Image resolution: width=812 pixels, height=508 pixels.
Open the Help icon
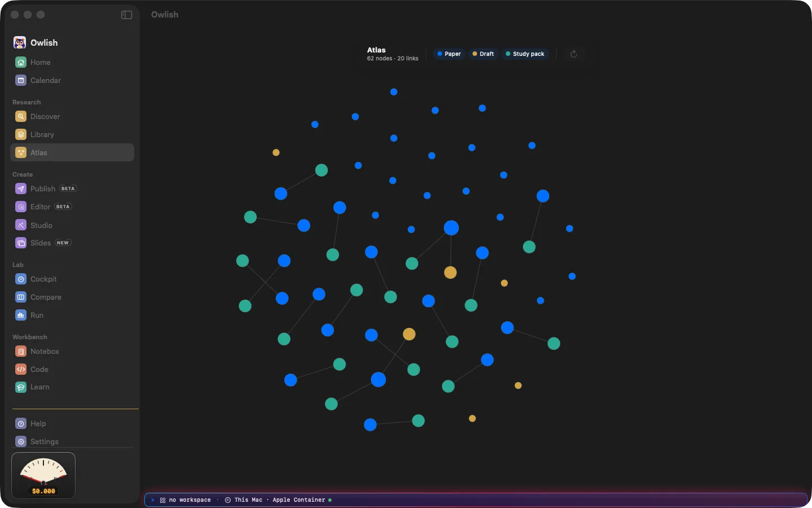[x=21, y=423]
